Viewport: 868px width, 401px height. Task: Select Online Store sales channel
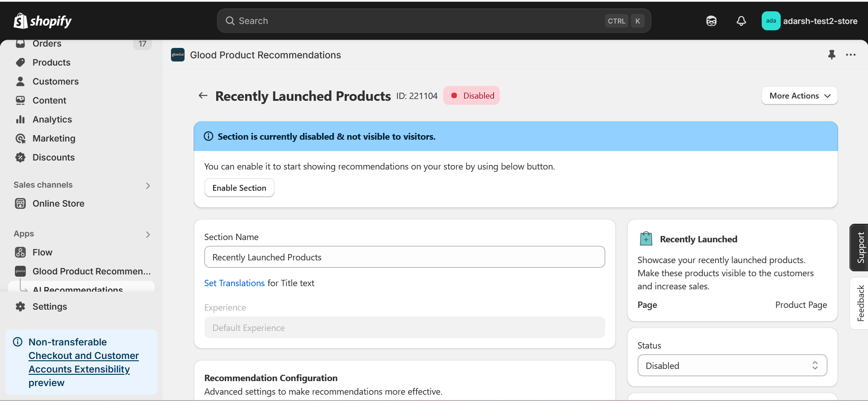click(x=58, y=203)
